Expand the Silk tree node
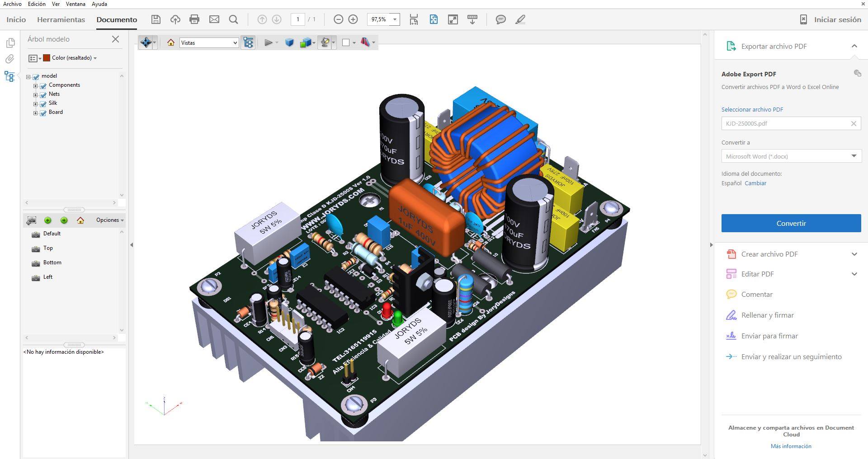Screen dimensions: 868x459 click(x=35, y=104)
